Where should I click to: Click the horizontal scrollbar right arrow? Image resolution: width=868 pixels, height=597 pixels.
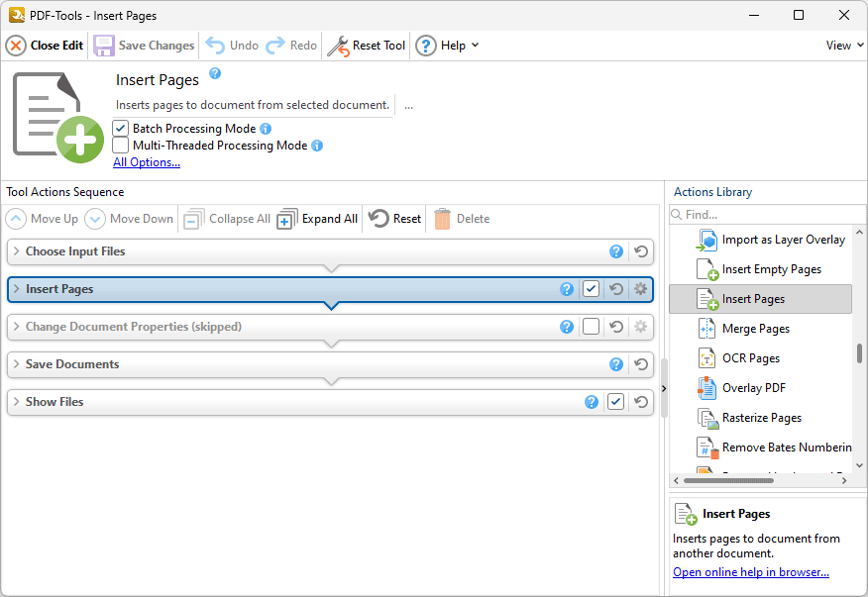(844, 481)
